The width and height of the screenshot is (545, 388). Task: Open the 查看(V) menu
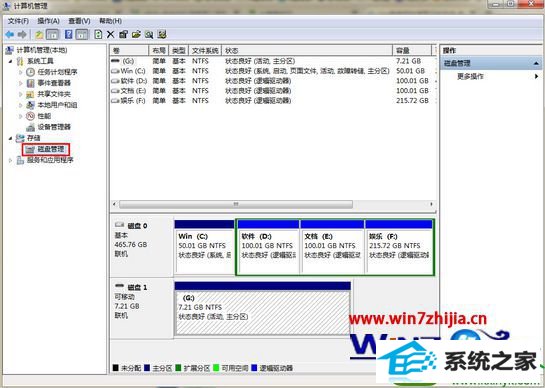[x=79, y=21]
